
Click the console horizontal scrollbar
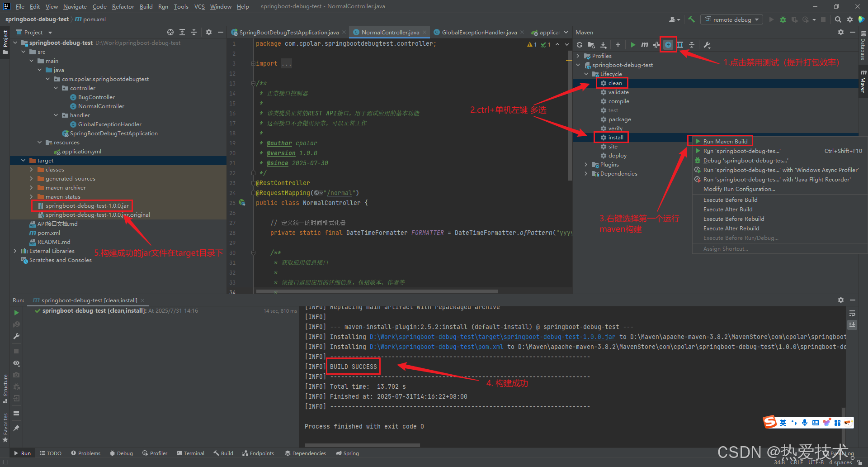362,445
